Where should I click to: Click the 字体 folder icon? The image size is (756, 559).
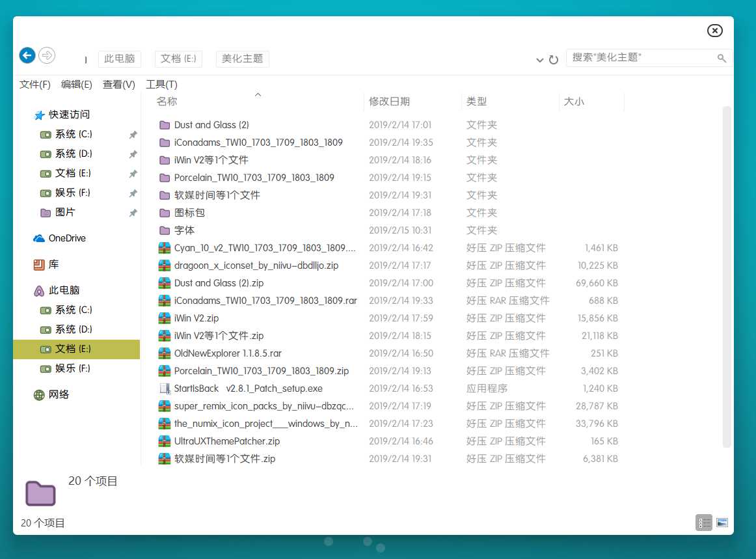(x=165, y=230)
